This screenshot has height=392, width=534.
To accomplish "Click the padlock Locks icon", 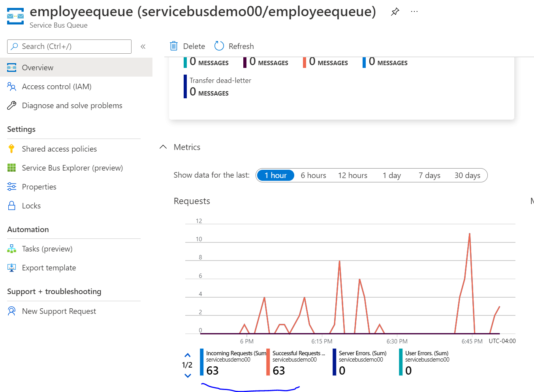I will (12, 206).
